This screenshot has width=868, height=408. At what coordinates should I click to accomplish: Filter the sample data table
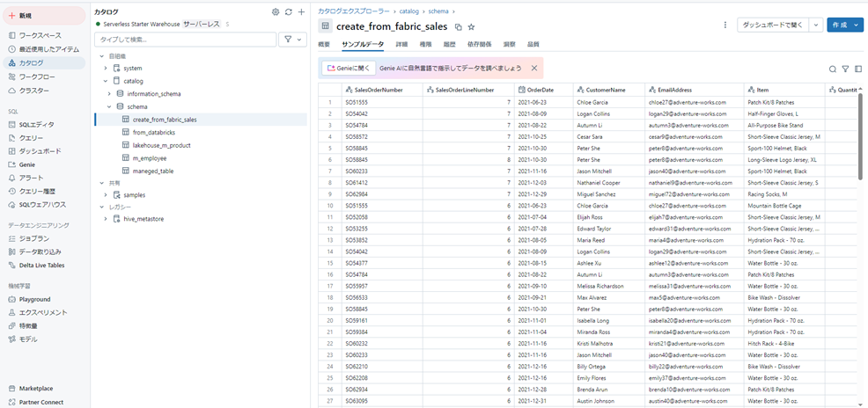point(845,69)
